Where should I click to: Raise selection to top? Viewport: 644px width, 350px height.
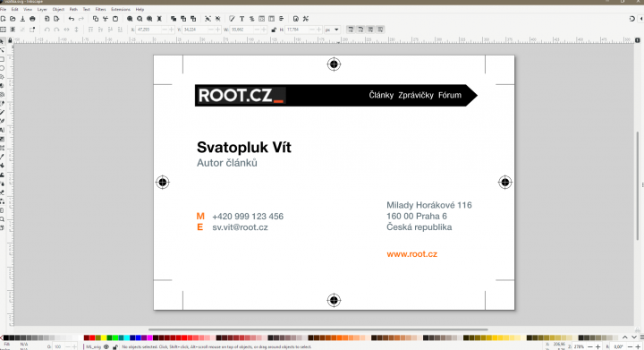(90, 30)
